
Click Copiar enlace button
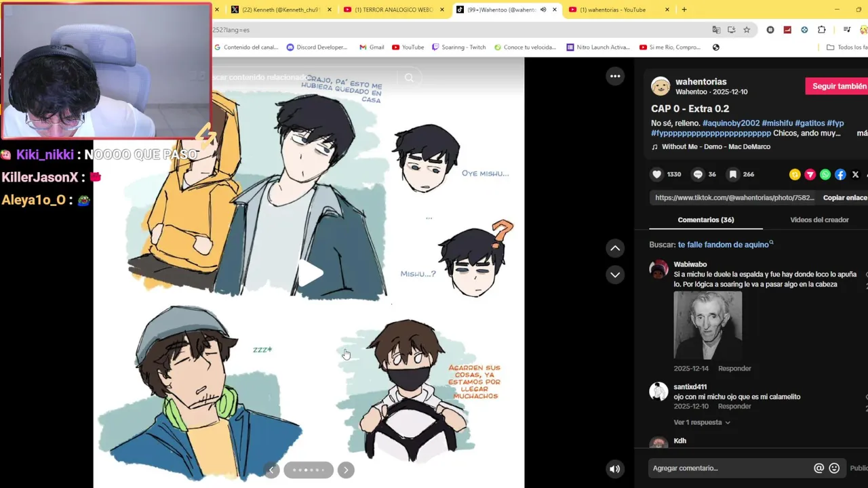click(x=845, y=198)
